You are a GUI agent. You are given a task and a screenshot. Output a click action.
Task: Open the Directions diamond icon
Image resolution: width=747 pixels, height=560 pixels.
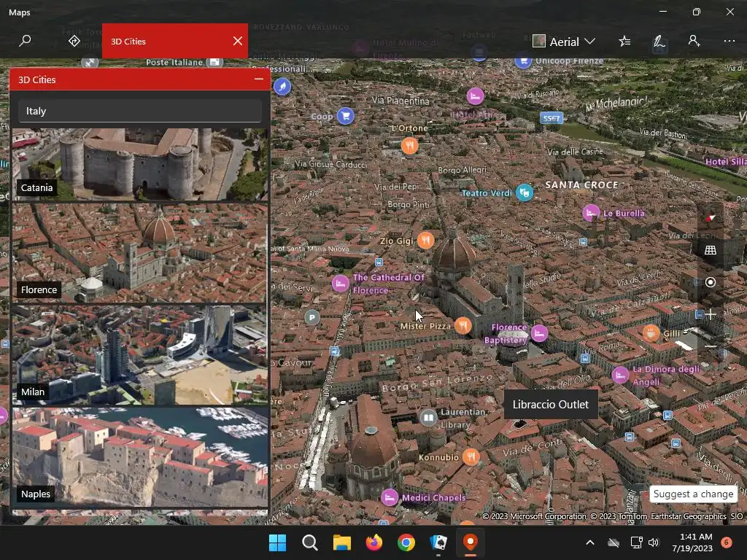click(74, 41)
